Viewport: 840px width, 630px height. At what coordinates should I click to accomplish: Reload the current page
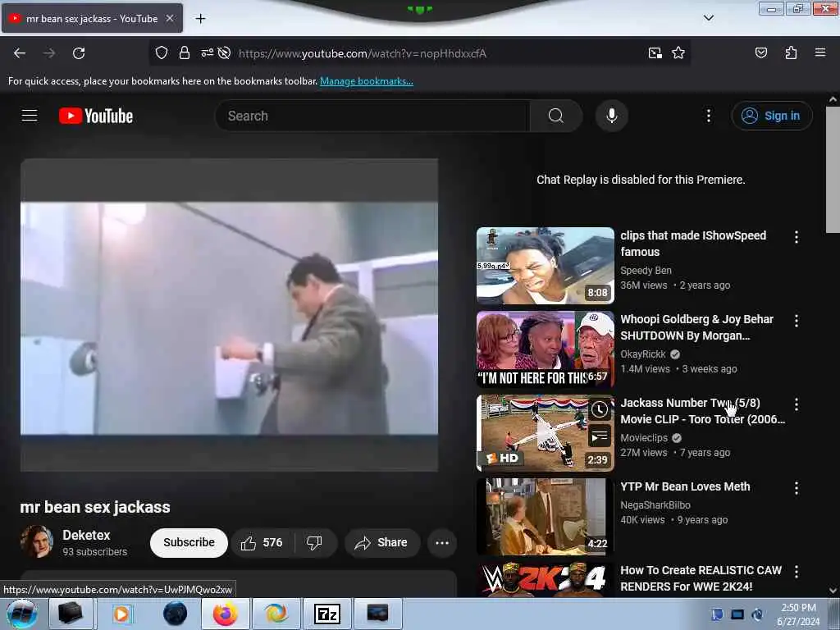tap(79, 53)
